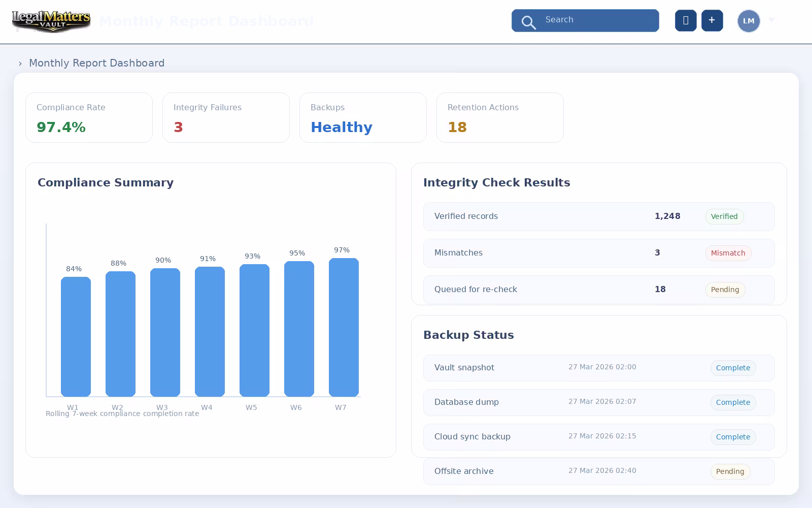The image size is (812, 508).
Task: Open the LM user avatar
Action: (749, 21)
